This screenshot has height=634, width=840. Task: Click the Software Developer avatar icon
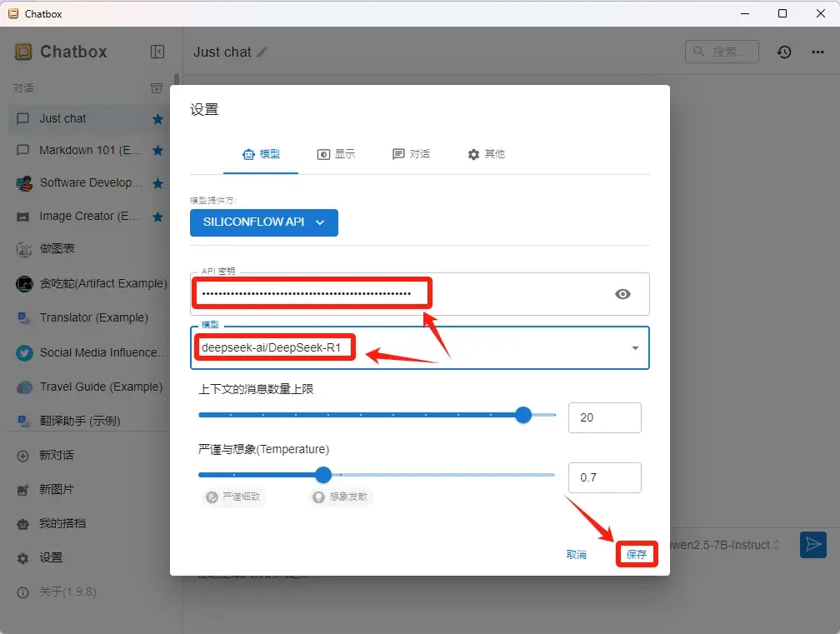pos(24,183)
